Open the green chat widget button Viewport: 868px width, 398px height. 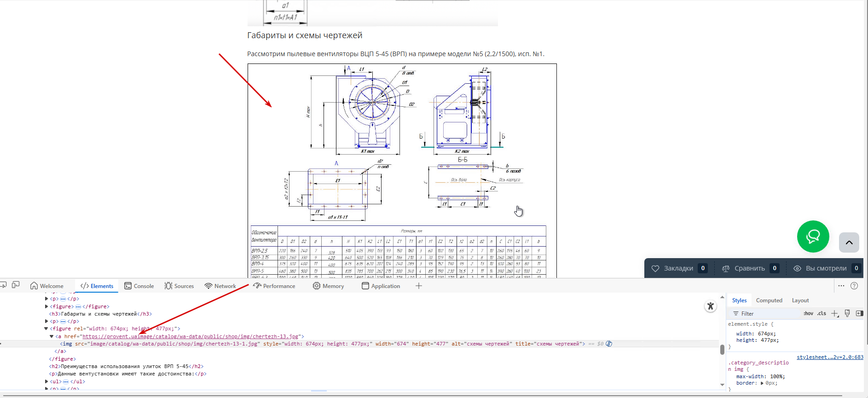click(813, 236)
